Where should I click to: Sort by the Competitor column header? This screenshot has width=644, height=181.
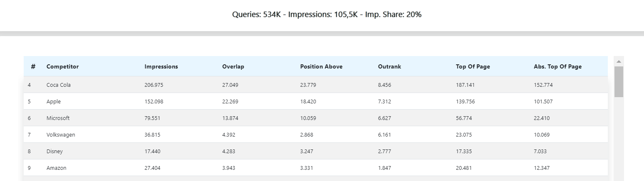(63, 66)
